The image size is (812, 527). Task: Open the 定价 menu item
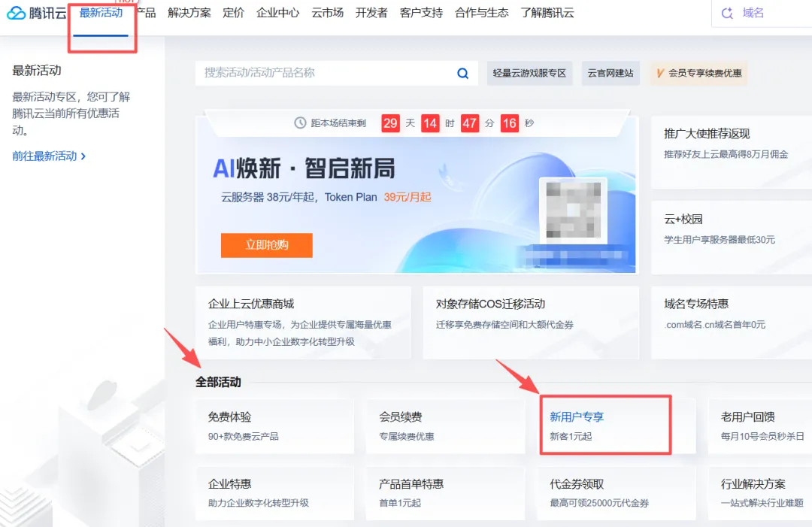pos(234,13)
